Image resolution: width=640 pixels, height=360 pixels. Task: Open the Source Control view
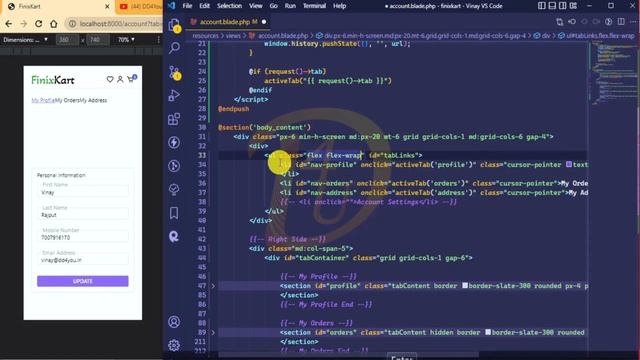174,72
